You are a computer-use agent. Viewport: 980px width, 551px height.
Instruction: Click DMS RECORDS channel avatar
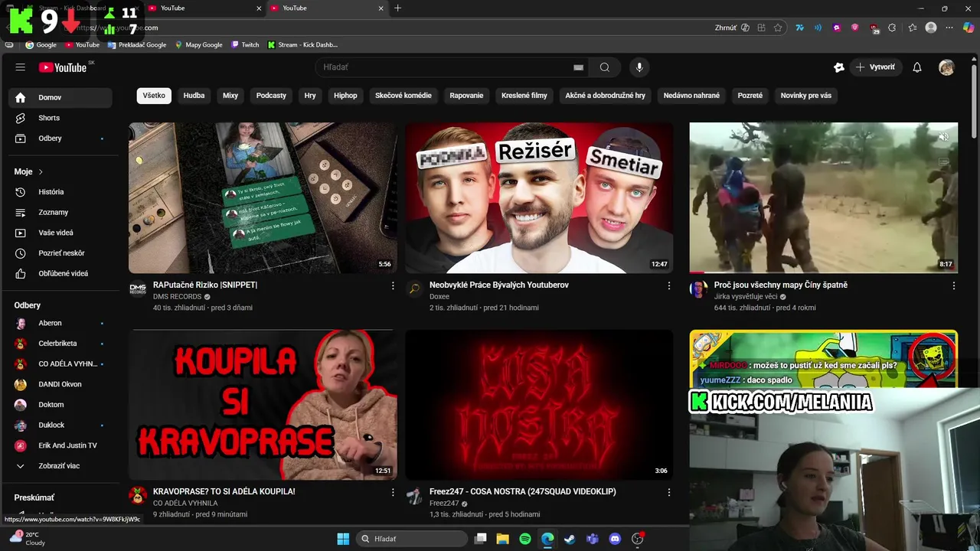tap(138, 289)
